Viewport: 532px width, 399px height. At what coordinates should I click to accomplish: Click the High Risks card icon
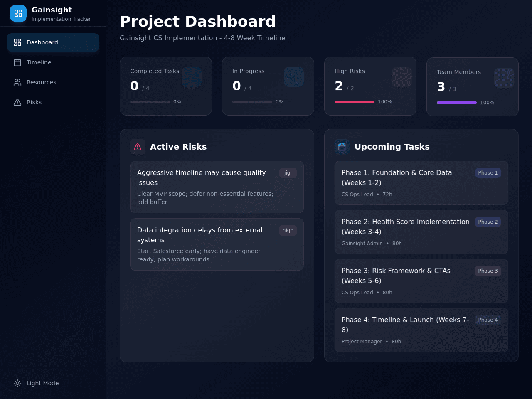click(402, 77)
